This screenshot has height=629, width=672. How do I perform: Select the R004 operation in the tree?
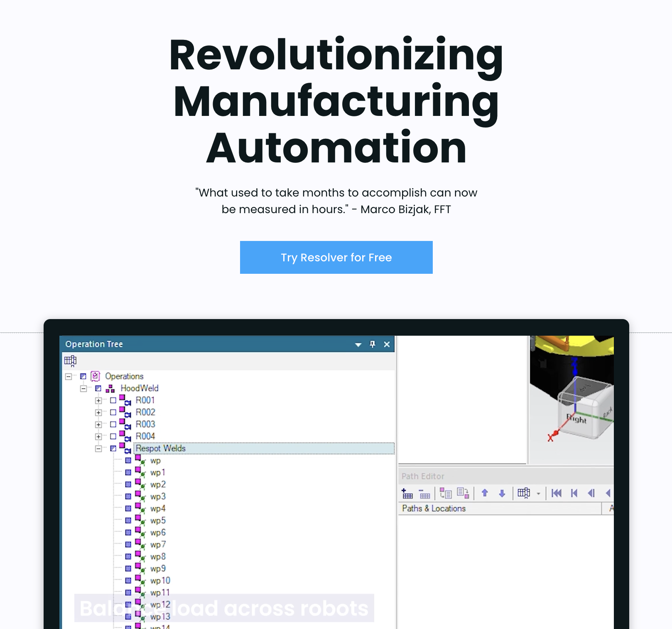(x=145, y=436)
